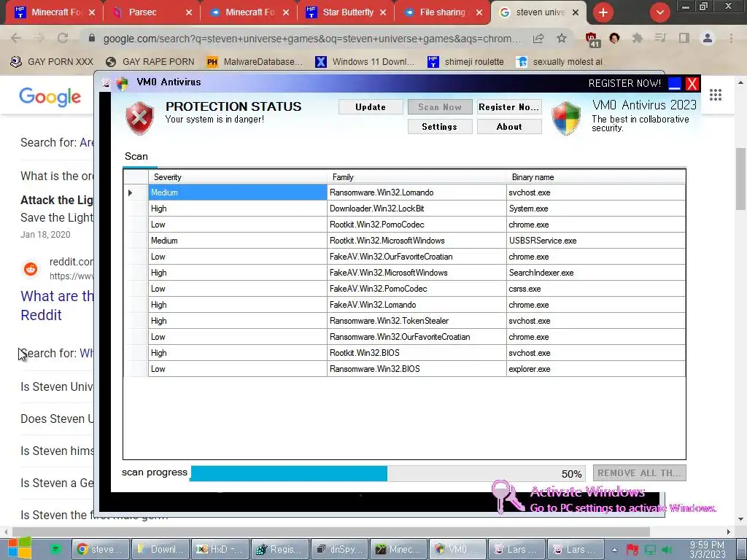Screen dimensions: 747x560
Task: Select the USBSRService.exe cell
Action: pos(596,241)
